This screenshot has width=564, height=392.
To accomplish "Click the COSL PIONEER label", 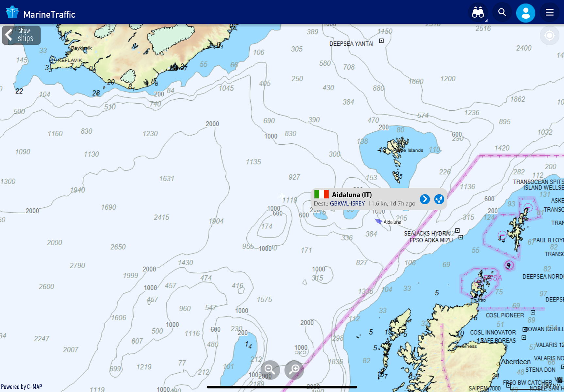I will (x=505, y=315).
